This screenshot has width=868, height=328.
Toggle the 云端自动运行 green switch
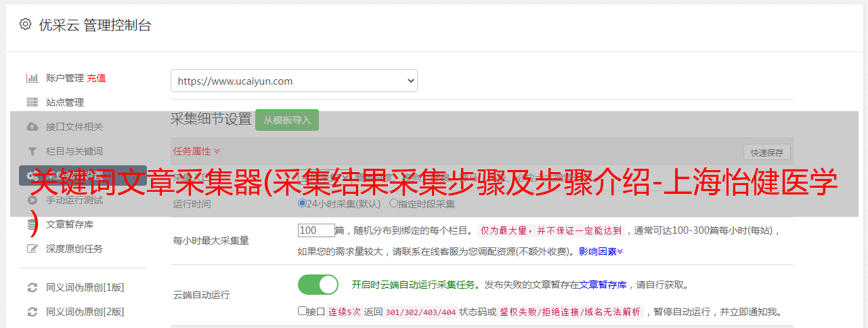(318, 285)
